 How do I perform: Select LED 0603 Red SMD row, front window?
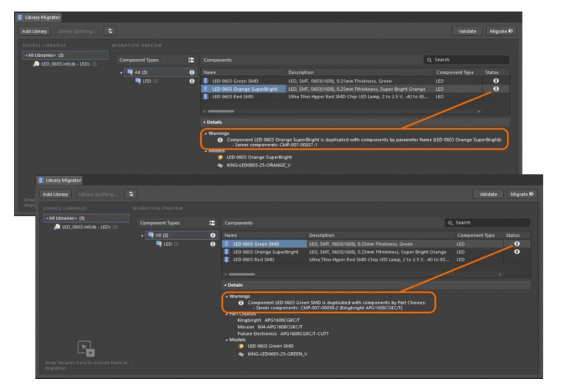376,259
